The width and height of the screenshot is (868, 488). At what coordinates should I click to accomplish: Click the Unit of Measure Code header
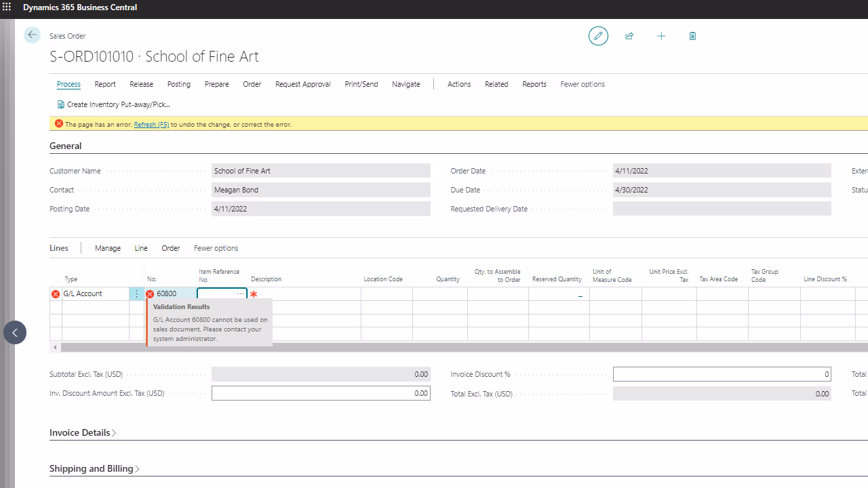612,276
